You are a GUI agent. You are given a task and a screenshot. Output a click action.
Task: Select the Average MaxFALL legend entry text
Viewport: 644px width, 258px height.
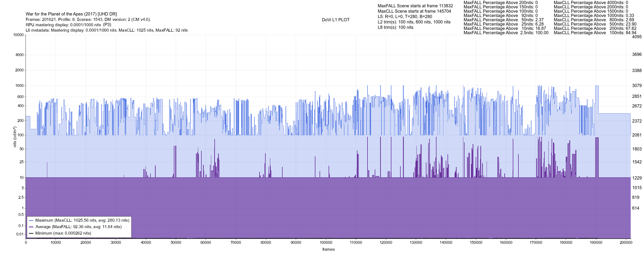[79, 227]
